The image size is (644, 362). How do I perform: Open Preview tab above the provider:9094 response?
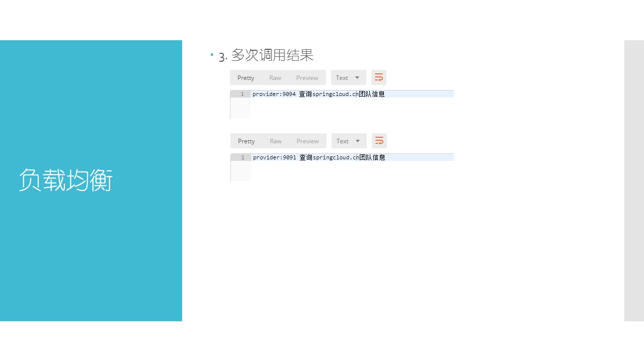[x=307, y=77]
